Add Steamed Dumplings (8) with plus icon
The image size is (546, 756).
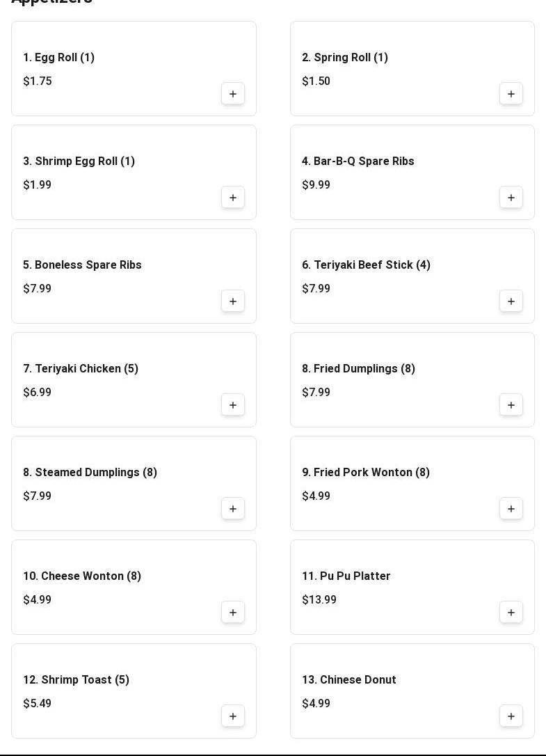233,509
